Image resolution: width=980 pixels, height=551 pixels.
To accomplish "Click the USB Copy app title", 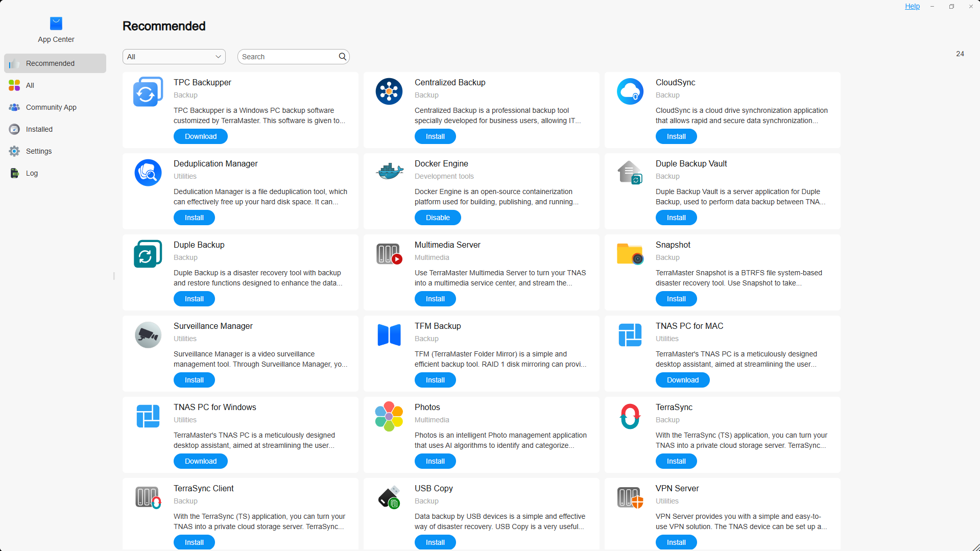I will [434, 488].
